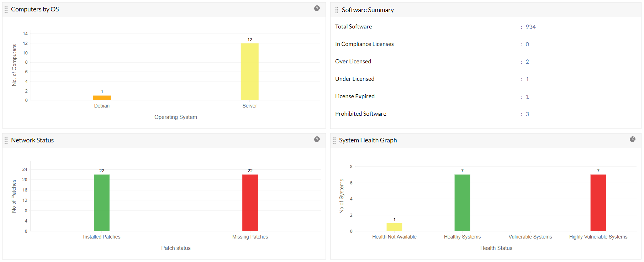The width and height of the screenshot is (644, 262).
Task: View the Under Licensed software count
Action: pos(527,79)
